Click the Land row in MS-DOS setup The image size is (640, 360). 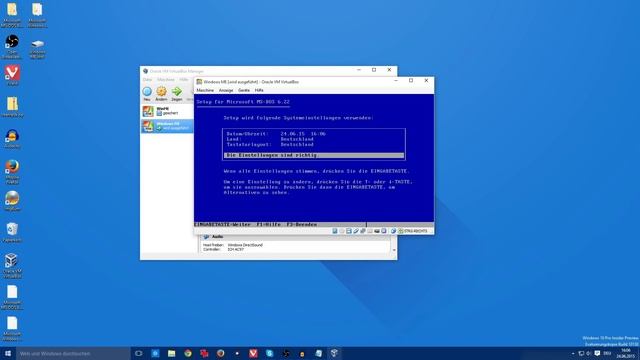pyautogui.click(x=270, y=139)
